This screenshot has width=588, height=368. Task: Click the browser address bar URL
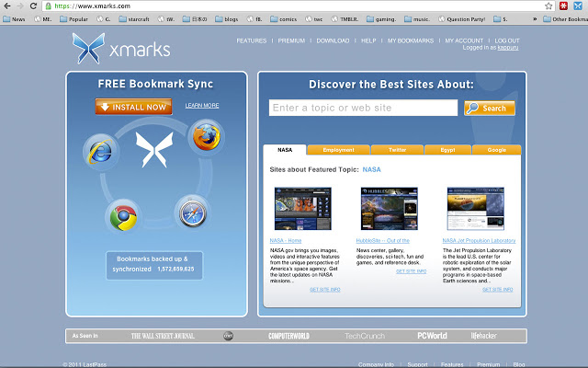(x=93, y=6)
